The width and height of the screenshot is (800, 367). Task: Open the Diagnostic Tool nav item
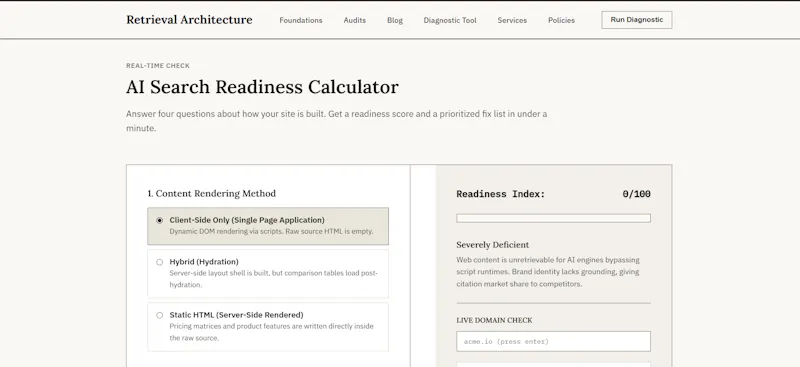[x=450, y=20]
